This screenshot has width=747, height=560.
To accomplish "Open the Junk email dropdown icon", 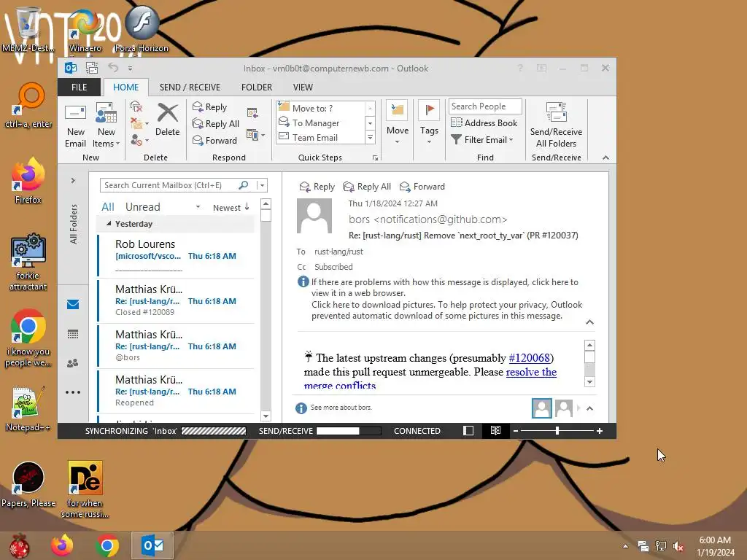I will (139, 140).
